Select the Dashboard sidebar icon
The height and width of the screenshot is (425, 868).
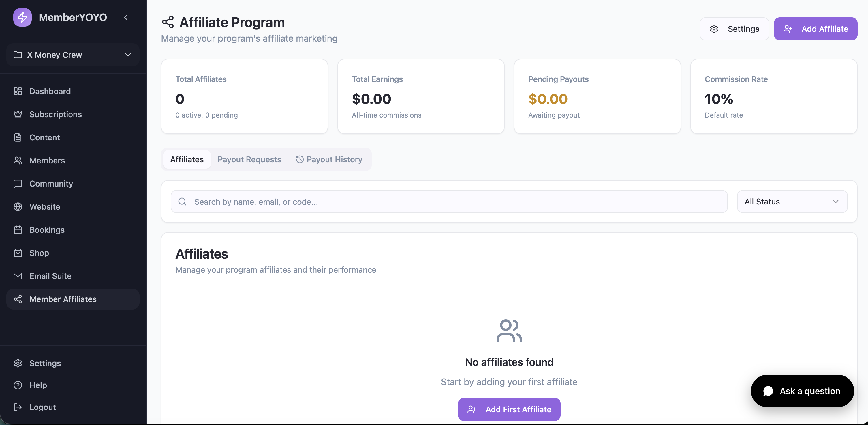pos(18,91)
